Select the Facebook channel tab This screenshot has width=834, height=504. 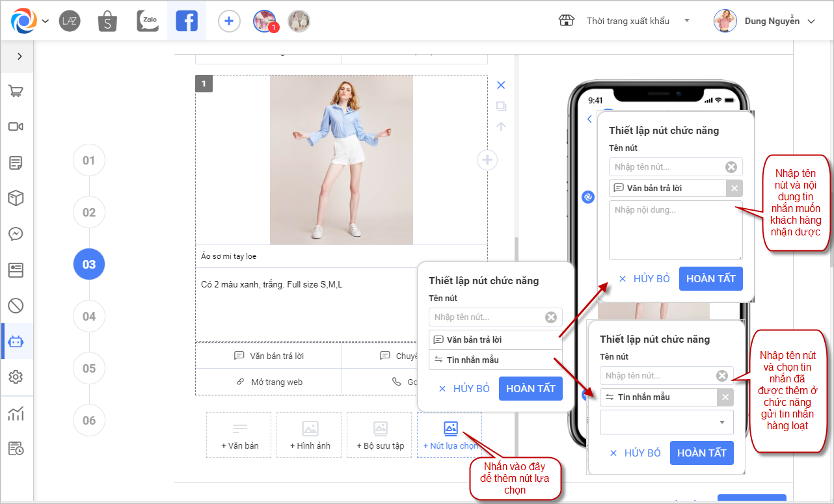pos(187,21)
